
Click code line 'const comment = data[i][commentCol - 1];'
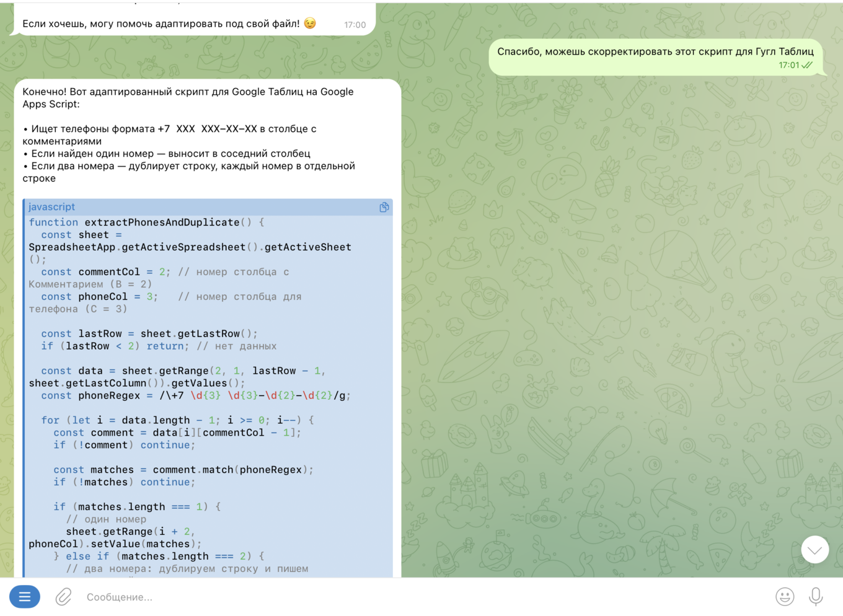point(177,433)
